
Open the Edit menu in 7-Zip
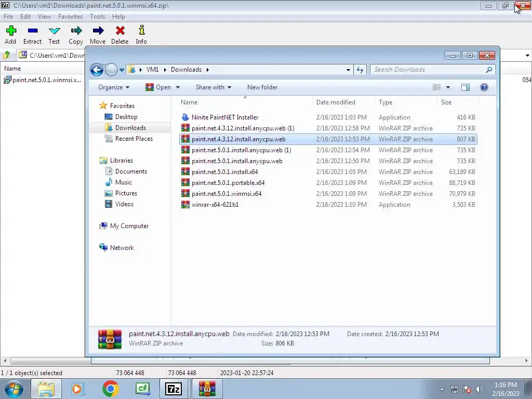click(x=25, y=16)
